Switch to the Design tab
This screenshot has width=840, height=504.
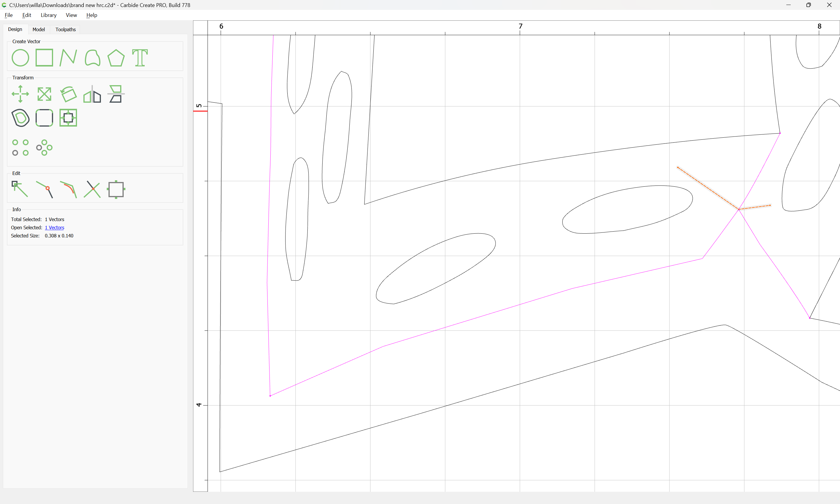(15, 29)
